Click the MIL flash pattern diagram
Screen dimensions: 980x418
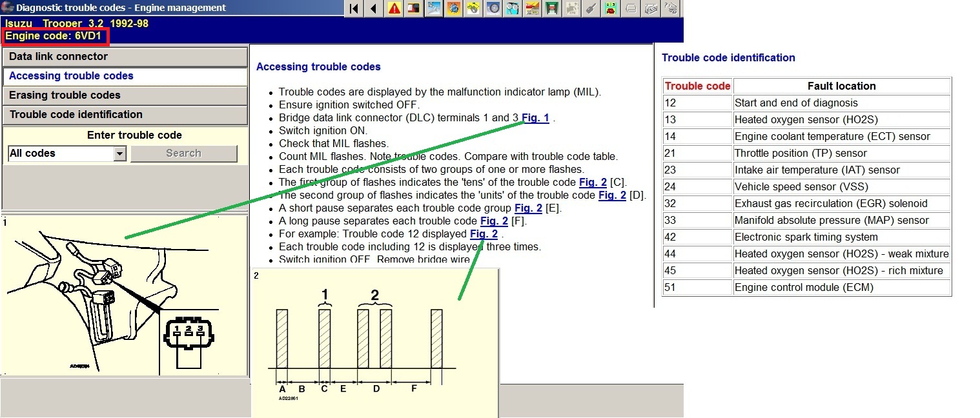(374, 342)
